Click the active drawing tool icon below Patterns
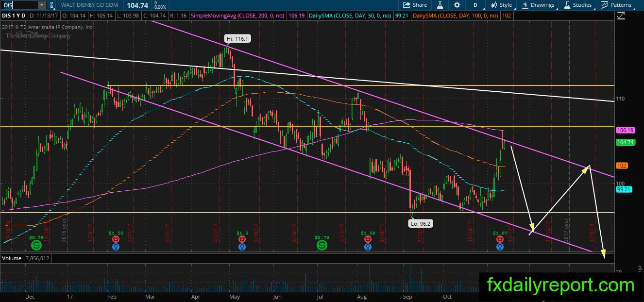The height and width of the screenshot is (302, 644). tap(621, 16)
